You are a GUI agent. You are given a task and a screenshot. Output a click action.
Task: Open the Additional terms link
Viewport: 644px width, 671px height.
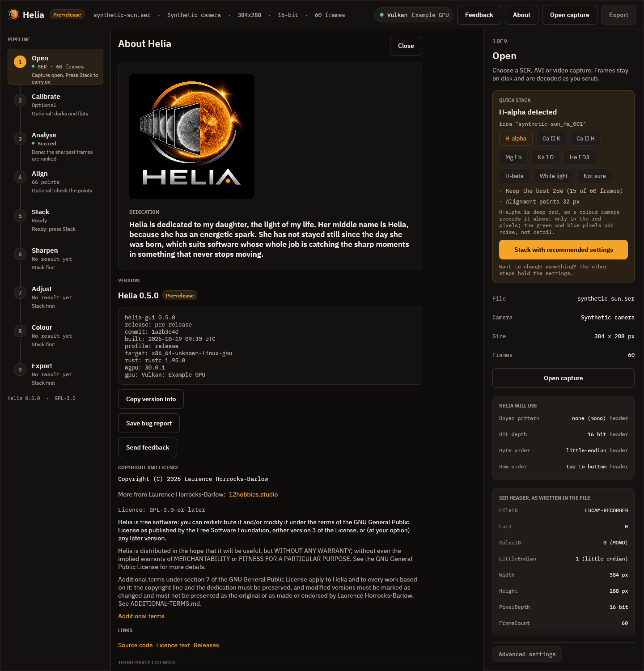tap(141, 616)
